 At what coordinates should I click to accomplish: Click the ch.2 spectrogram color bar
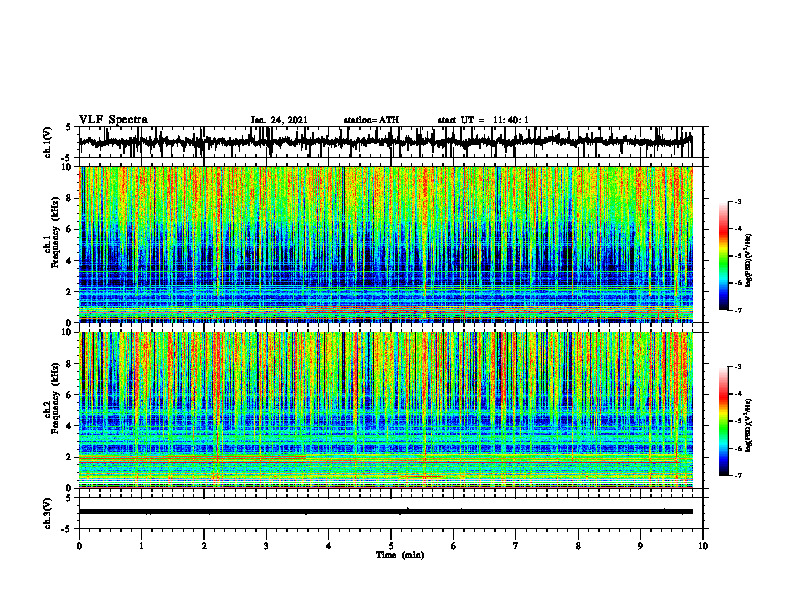click(x=723, y=421)
